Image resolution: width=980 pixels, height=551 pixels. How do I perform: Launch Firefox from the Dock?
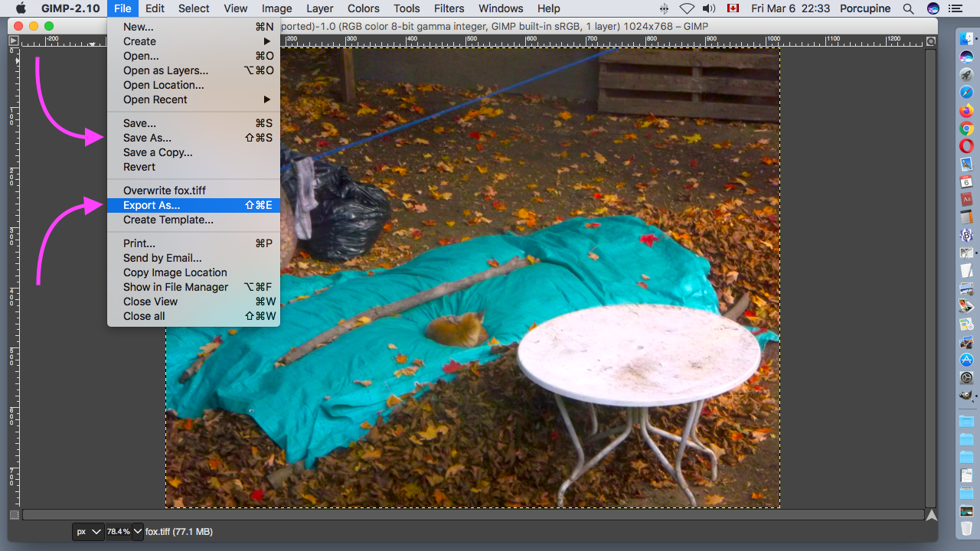coord(966,110)
